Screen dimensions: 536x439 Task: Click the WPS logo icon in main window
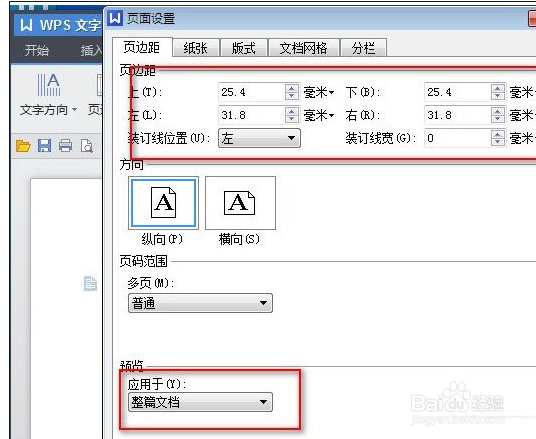pos(26,25)
